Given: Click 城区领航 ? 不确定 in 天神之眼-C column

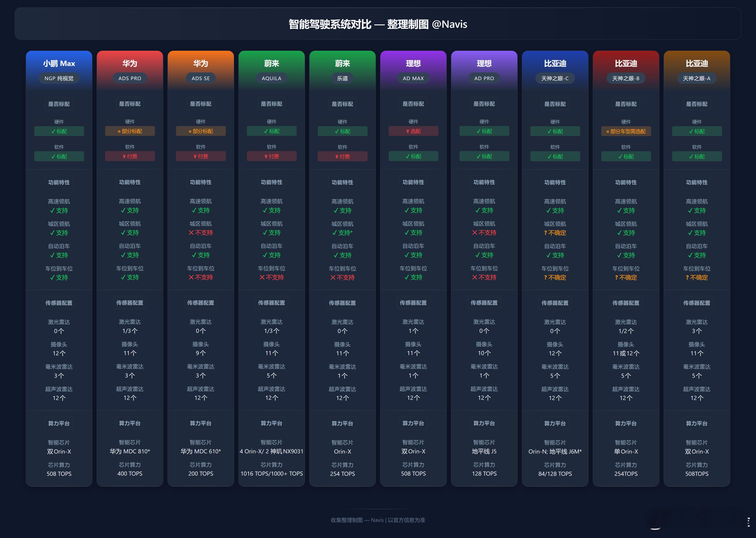Looking at the screenshot, I should [555, 233].
